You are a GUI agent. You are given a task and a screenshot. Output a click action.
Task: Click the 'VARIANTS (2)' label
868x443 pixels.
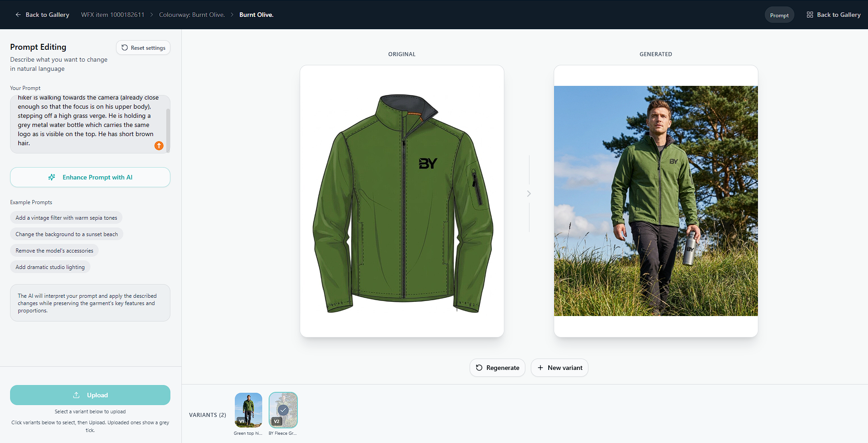click(207, 415)
